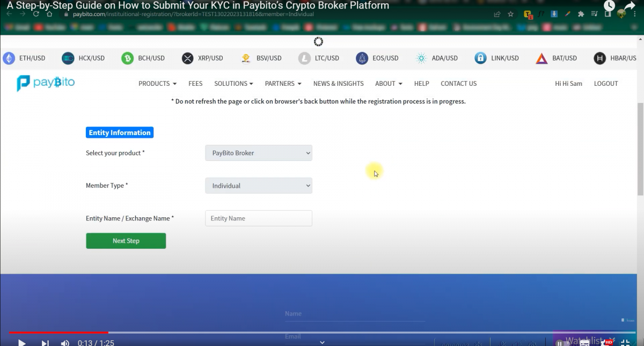The width and height of the screenshot is (644, 346).
Task: Click the Entity Name input field
Action: (259, 218)
